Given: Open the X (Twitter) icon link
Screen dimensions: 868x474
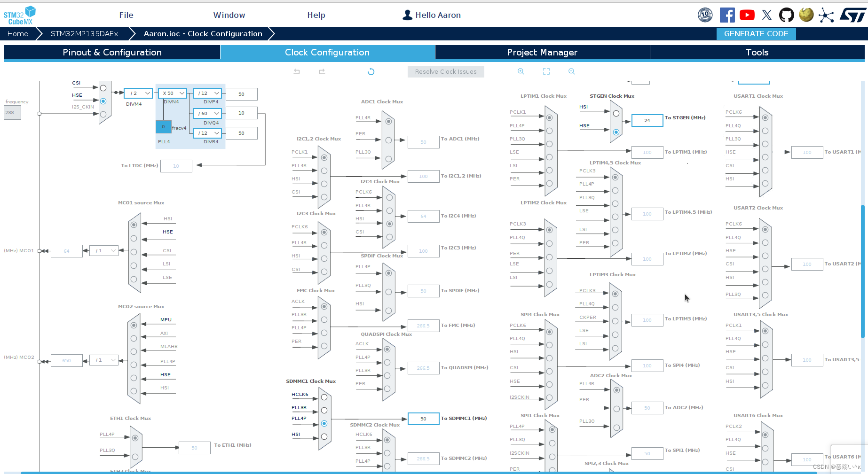Looking at the screenshot, I should 767,15.
